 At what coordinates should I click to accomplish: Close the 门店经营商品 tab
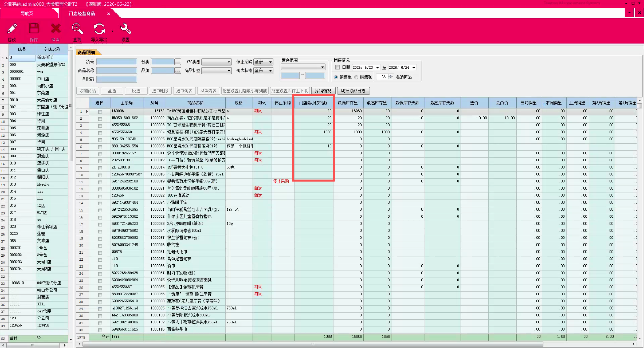[109, 13]
